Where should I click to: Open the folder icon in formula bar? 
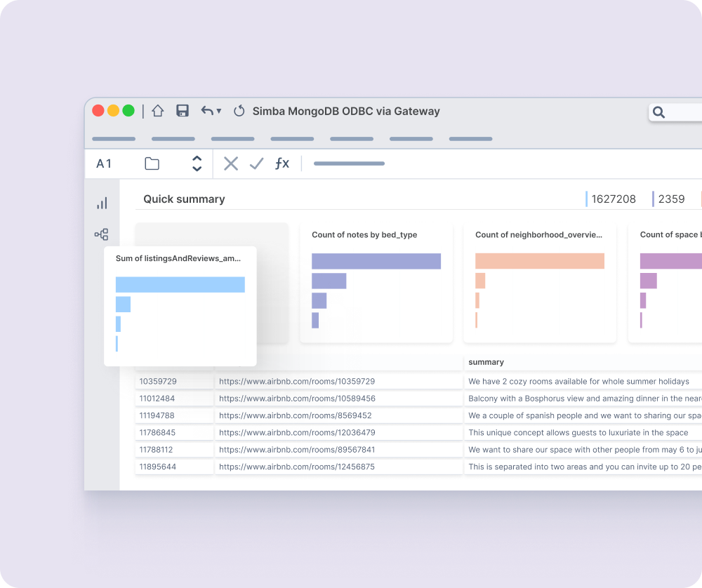click(x=152, y=163)
